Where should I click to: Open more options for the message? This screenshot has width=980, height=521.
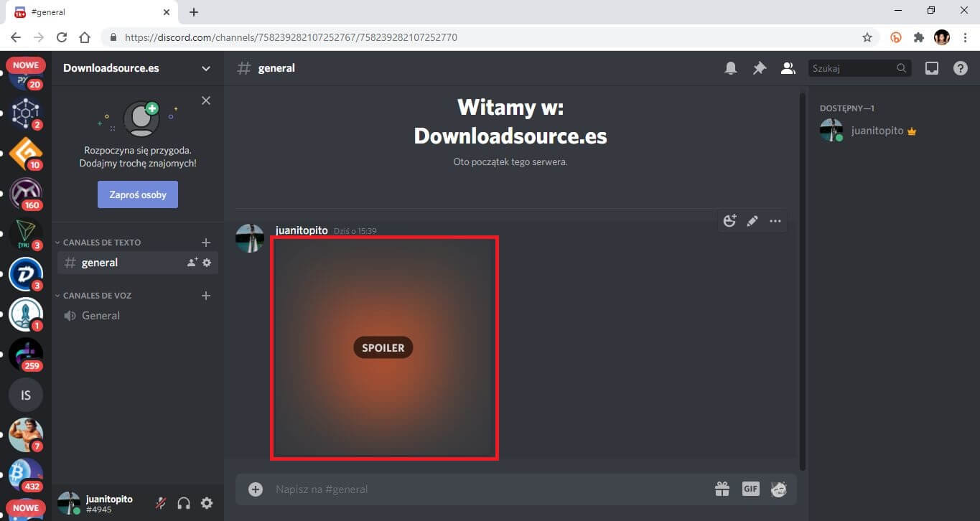click(775, 221)
